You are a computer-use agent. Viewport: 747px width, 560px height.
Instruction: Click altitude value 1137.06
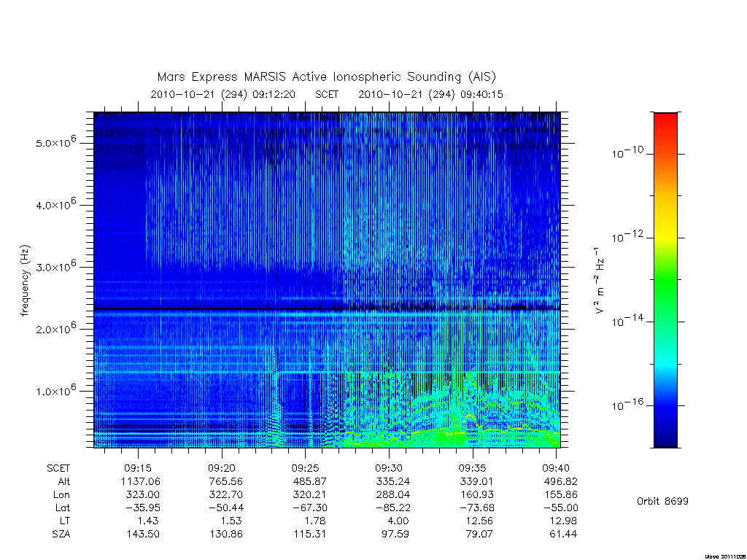tap(141, 481)
